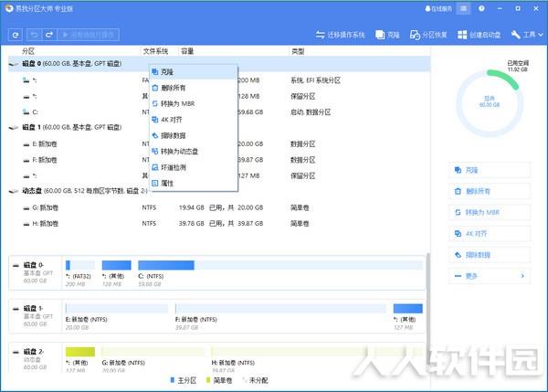Click 擦除数据 in the right panel
548x392 pixels.
click(x=490, y=255)
